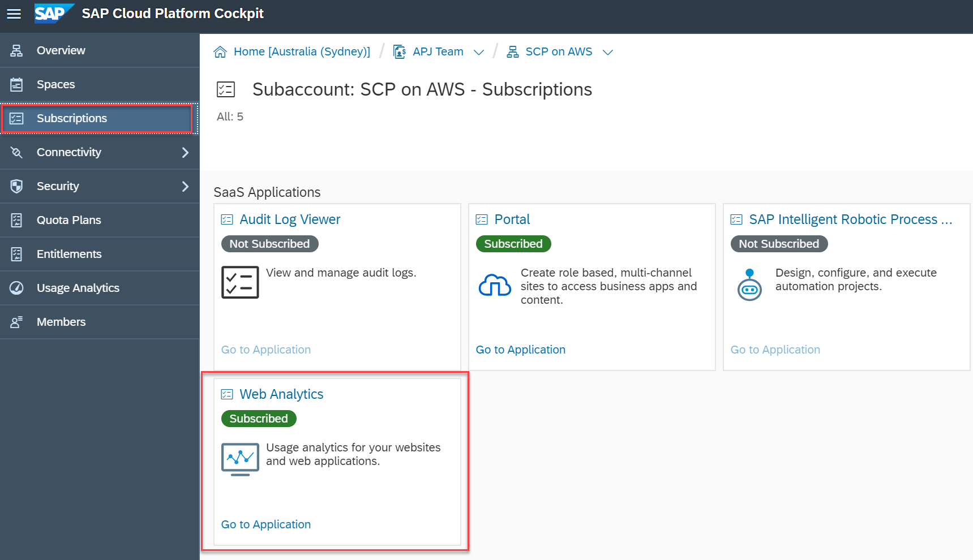Open Overview in the side navigation
Viewport: 973px width, 560px height.
[61, 50]
